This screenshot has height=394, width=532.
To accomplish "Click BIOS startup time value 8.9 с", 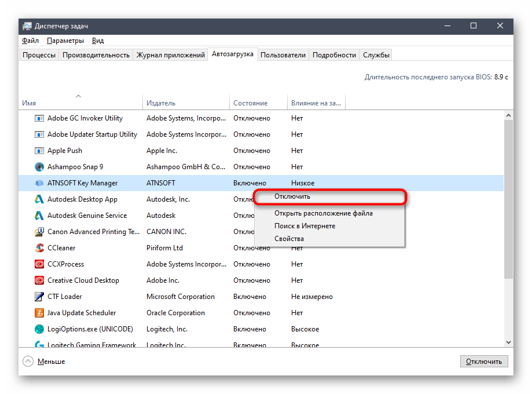I will coord(501,77).
